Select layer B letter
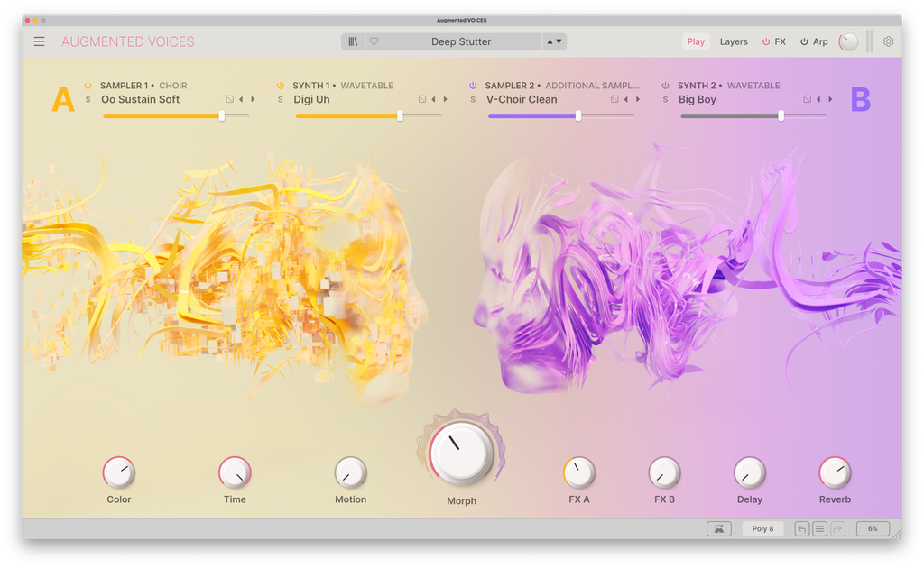 pos(860,99)
